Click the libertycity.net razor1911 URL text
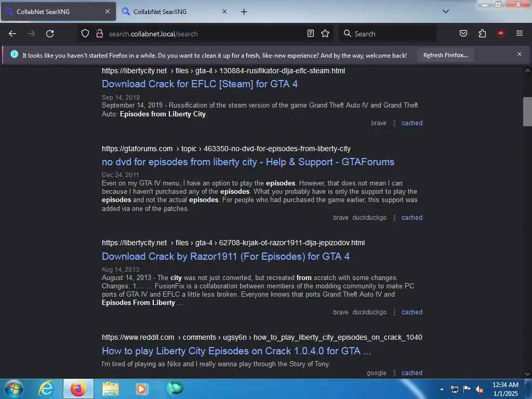This screenshot has height=399, width=532. 233,243
